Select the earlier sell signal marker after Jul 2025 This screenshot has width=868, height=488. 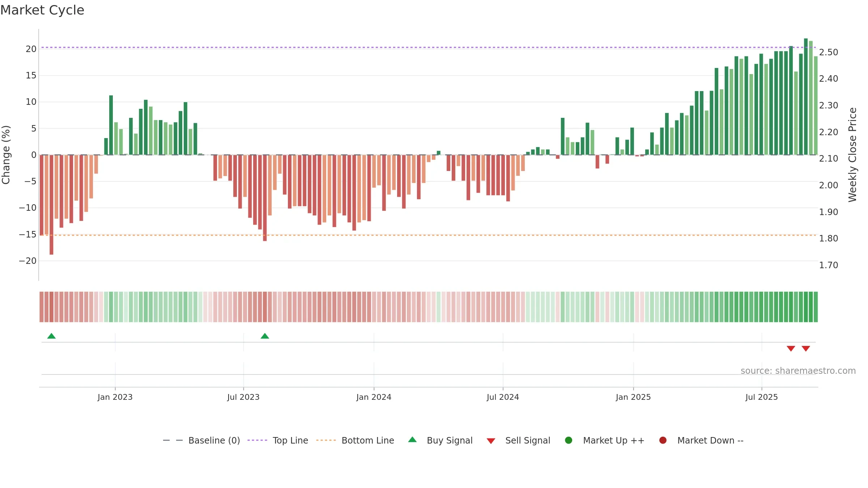791,348
